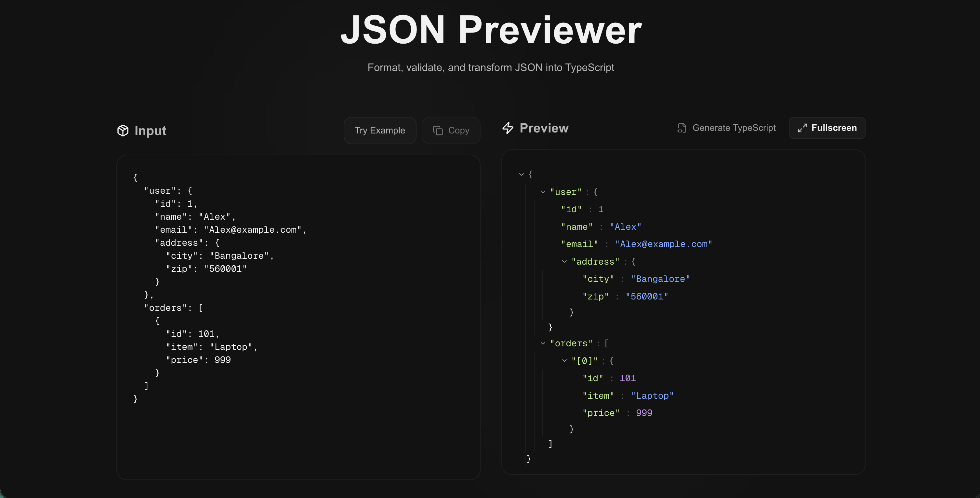This screenshot has width=980, height=498.
Task: Select the Input package icon
Action: (123, 131)
